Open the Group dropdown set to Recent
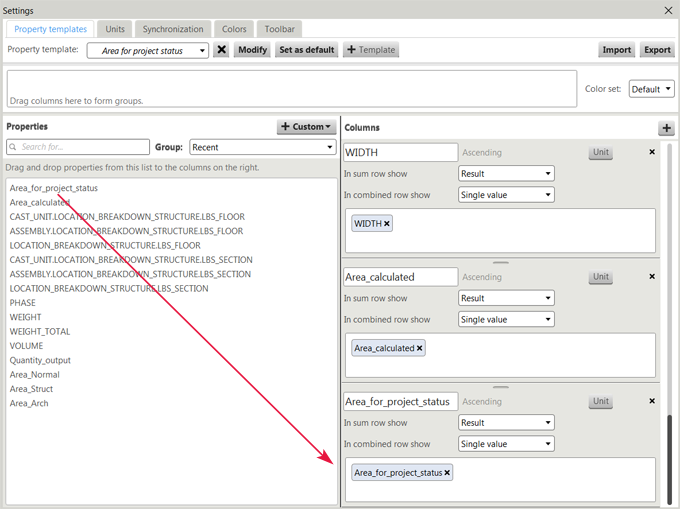 261,147
